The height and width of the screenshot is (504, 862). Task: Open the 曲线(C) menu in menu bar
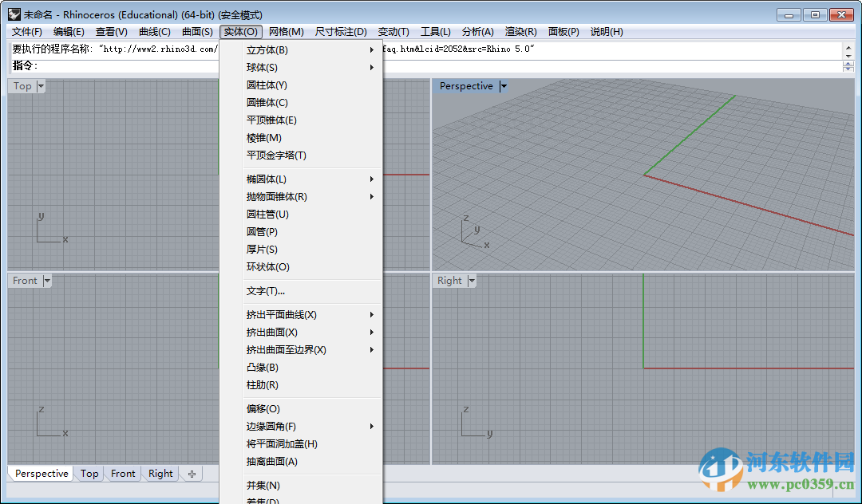[x=154, y=32]
